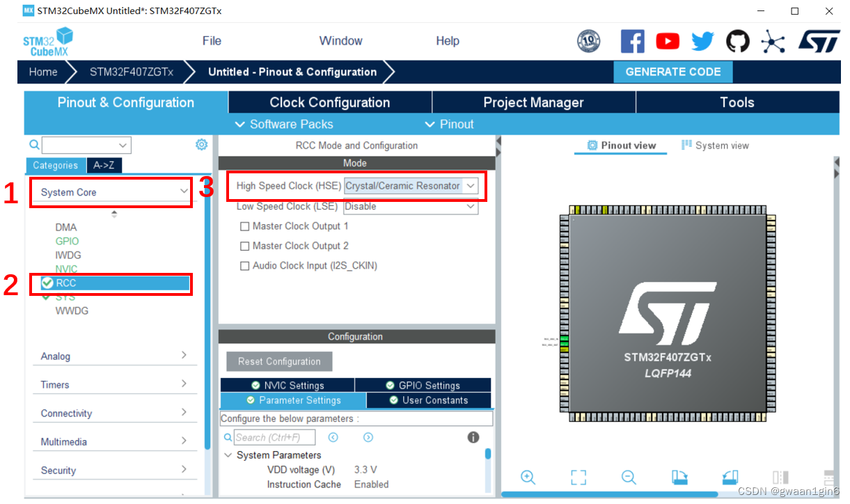Screen dimensions: 850x504
Task: Click the parameter Search (Ctrl+F) field
Action: point(274,437)
